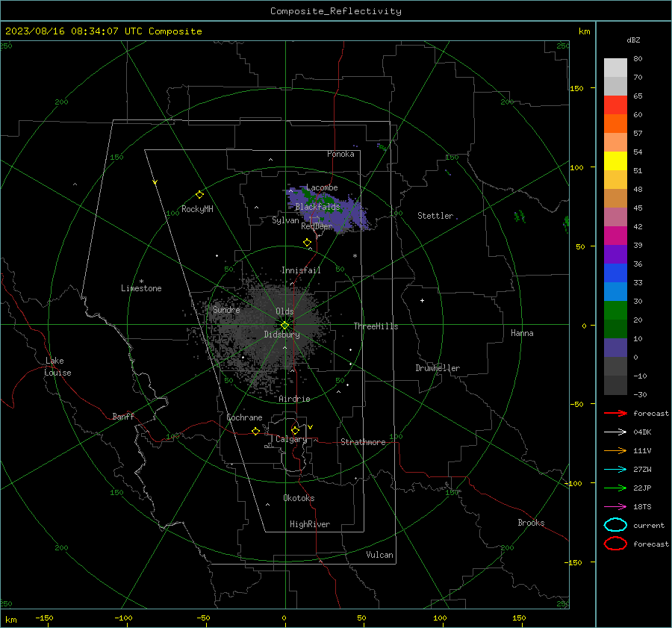672x628 pixels.
Task: Click the Lacombe city label
Action: coord(322,187)
